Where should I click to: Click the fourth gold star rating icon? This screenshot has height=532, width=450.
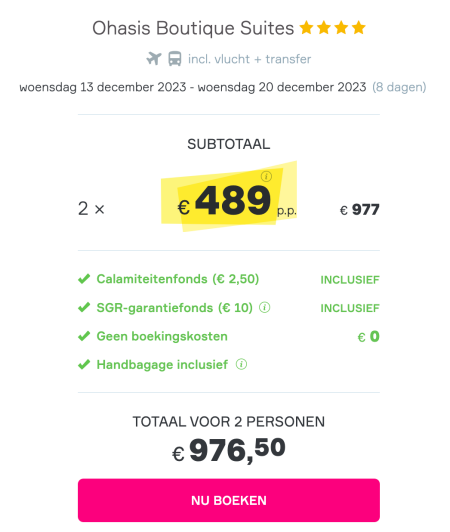tap(358, 28)
